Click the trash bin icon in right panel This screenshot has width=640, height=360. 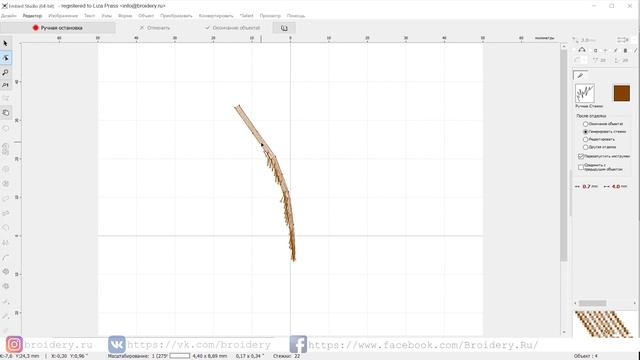coord(625,50)
